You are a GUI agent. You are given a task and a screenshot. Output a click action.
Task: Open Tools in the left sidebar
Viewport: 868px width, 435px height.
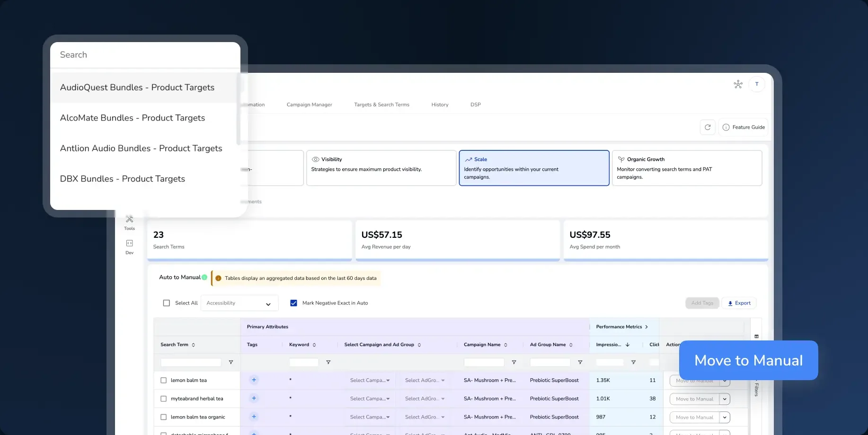click(x=129, y=223)
